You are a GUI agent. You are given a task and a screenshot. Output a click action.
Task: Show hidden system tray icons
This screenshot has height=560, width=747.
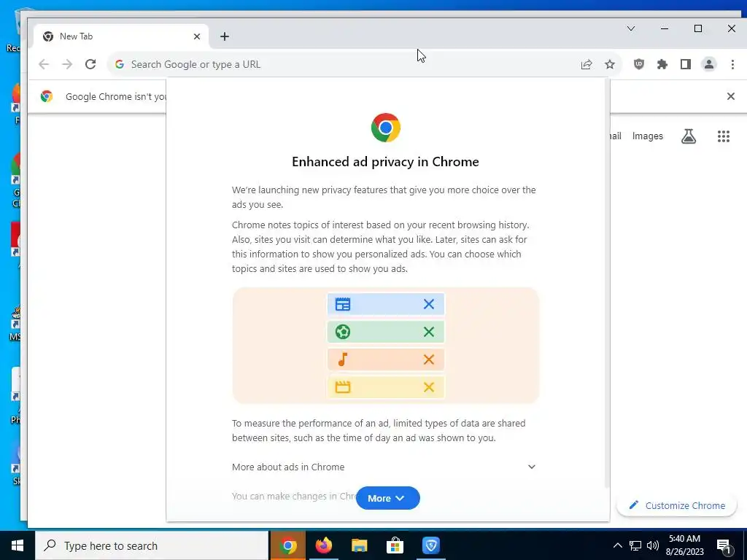click(617, 545)
